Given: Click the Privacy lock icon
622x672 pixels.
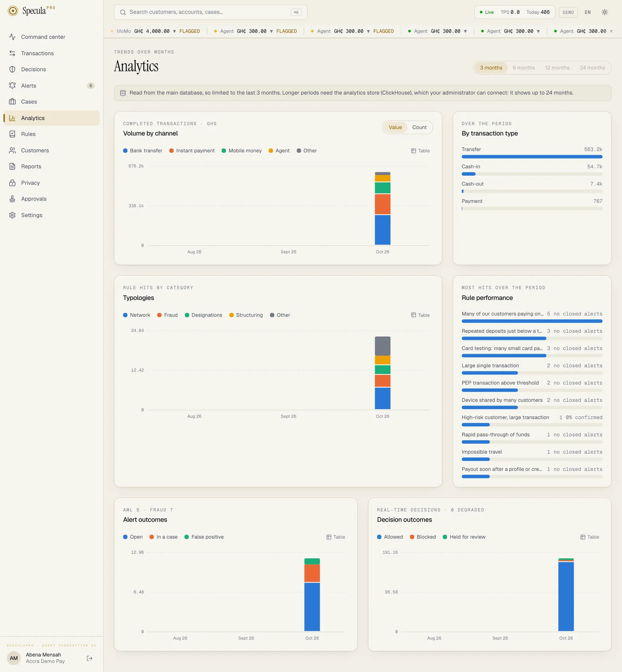Looking at the screenshot, I should pos(12,183).
